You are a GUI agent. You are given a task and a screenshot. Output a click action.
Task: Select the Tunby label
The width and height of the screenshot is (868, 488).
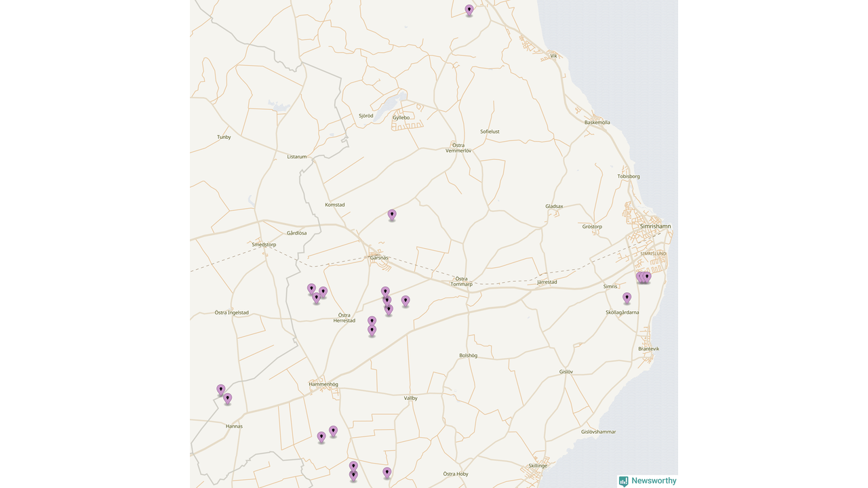pos(224,137)
